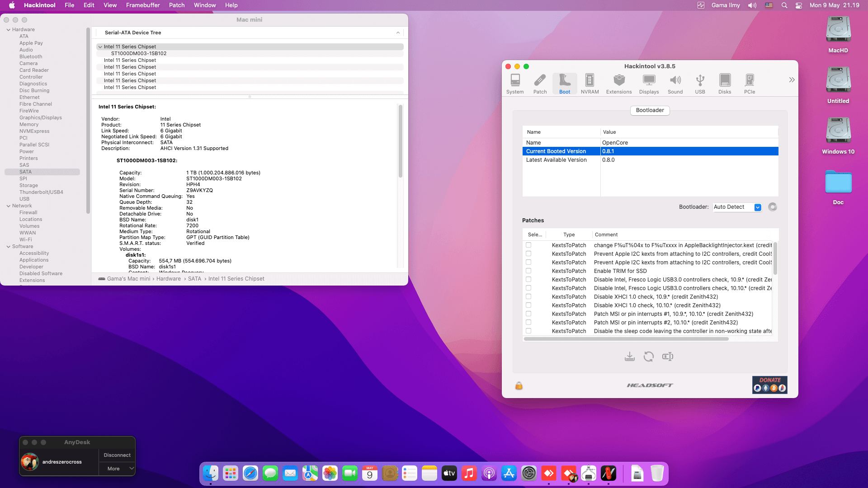Open Photos from the Dock

pos(330,473)
